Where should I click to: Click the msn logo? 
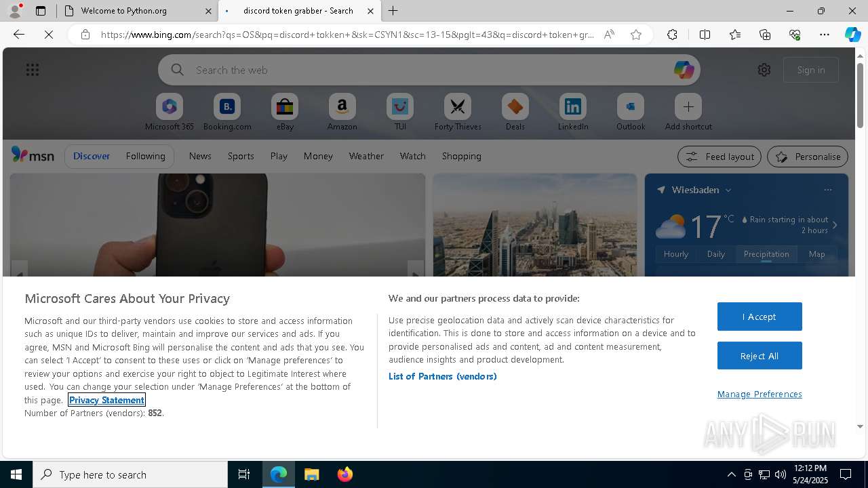click(33, 156)
